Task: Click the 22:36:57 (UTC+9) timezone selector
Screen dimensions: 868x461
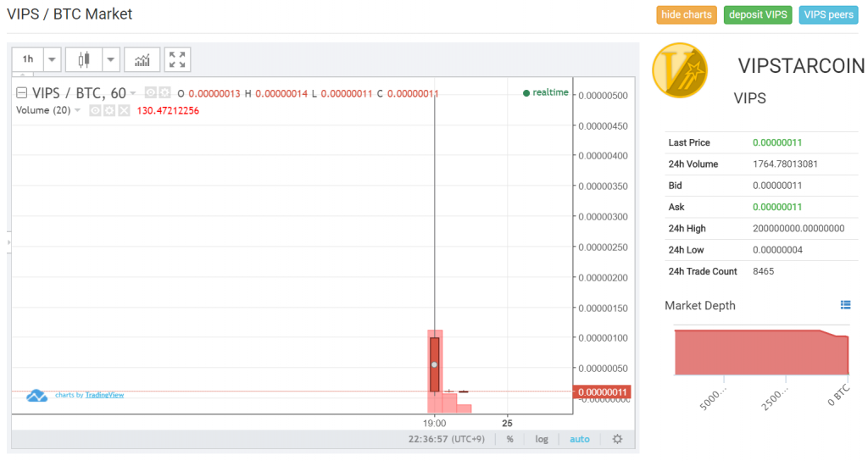Action: coord(446,439)
